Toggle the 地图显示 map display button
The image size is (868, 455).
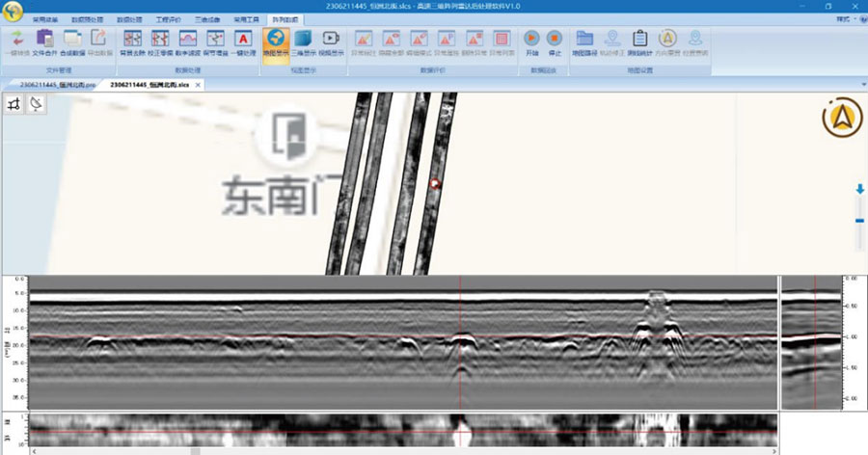point(275,41)
